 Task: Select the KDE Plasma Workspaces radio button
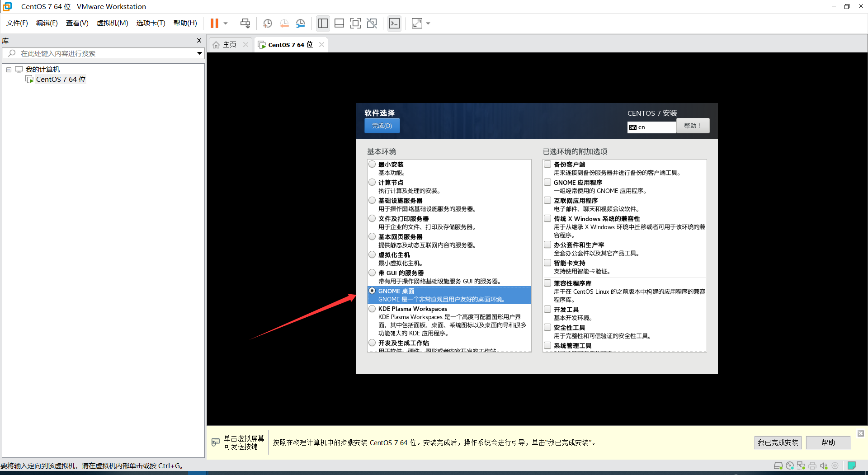point(372,309)
